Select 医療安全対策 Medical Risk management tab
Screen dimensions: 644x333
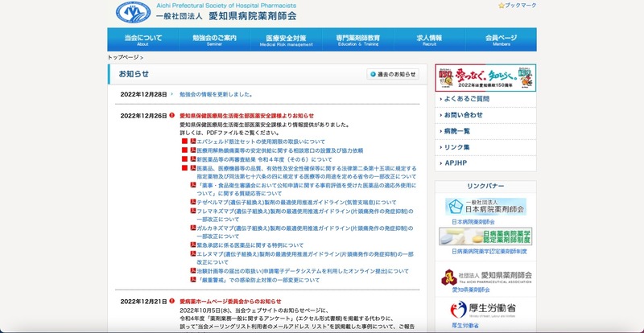click(x=286, y=39)
